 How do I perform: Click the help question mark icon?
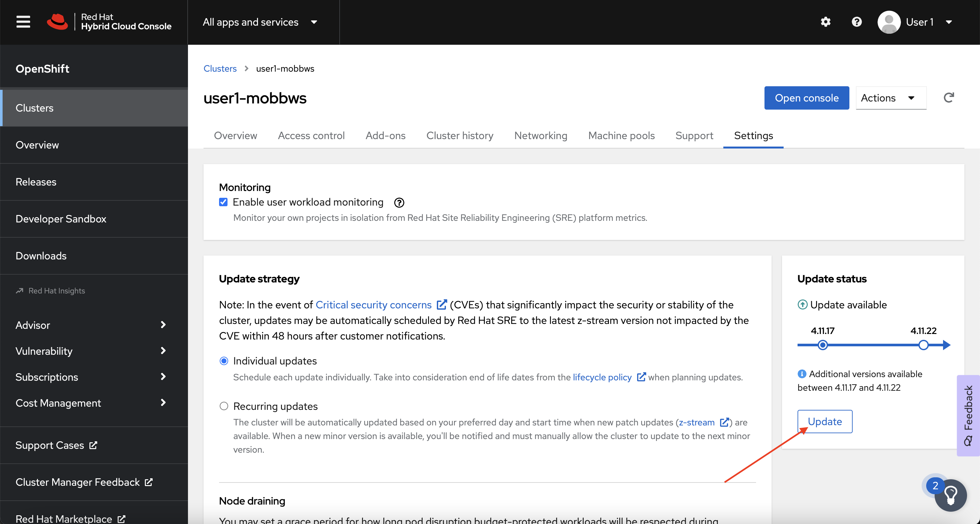tap(857, 22)
